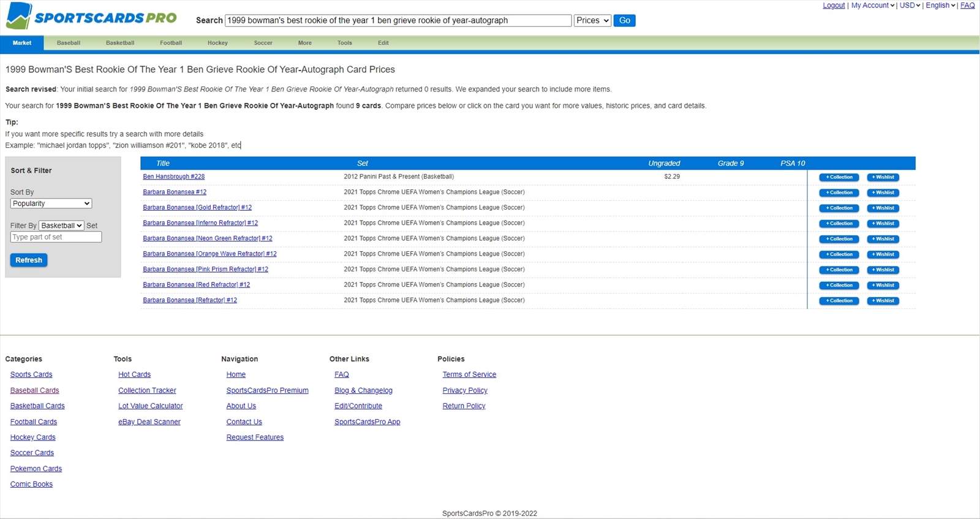980x519 pixels.
Task: Open eBay Deal Scanner link
Action: tap(149, 422)
